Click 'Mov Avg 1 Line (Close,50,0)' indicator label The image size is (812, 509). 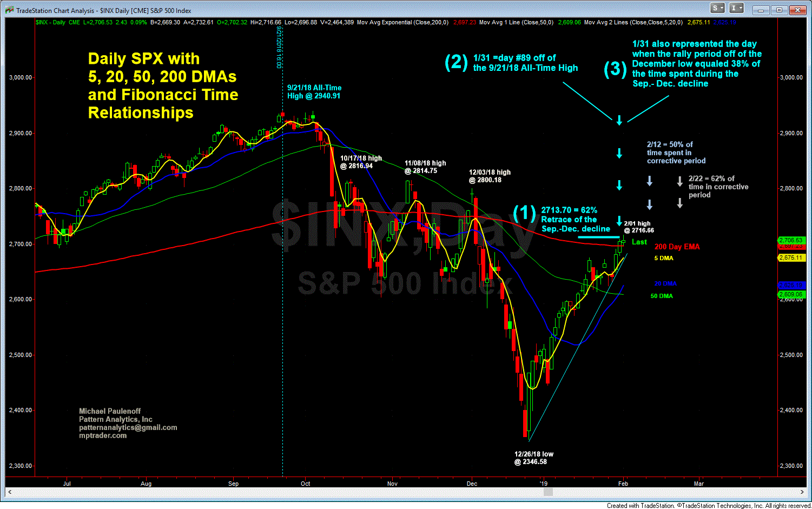pyautogui.click(x=516, y=22)
